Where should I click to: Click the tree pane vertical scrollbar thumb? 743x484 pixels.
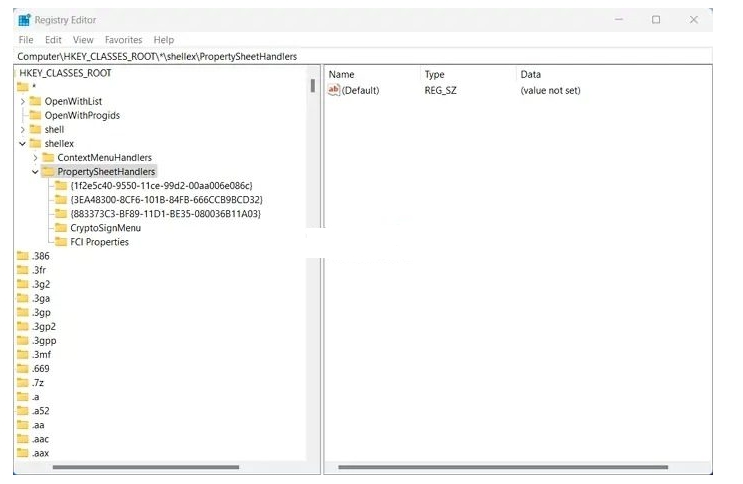pyautogui.click(x=313, y=86)
